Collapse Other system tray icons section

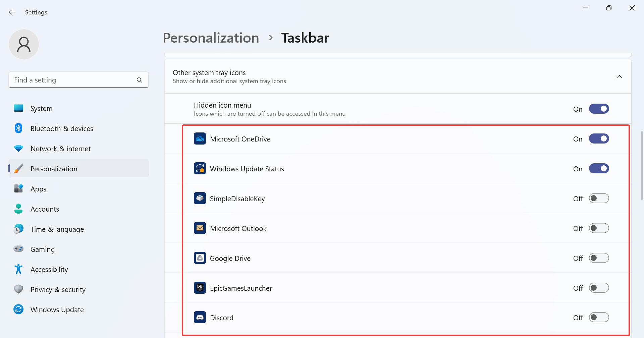(x=619, y=77)
